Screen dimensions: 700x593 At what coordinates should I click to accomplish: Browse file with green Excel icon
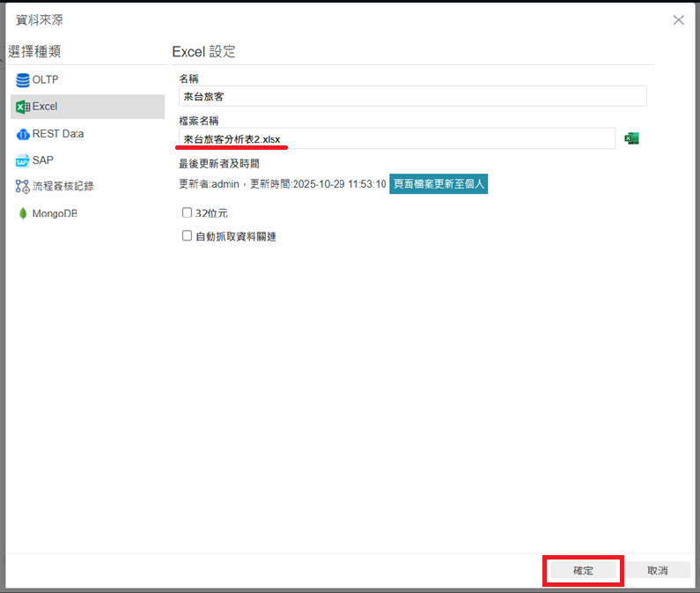click(631, 138)
